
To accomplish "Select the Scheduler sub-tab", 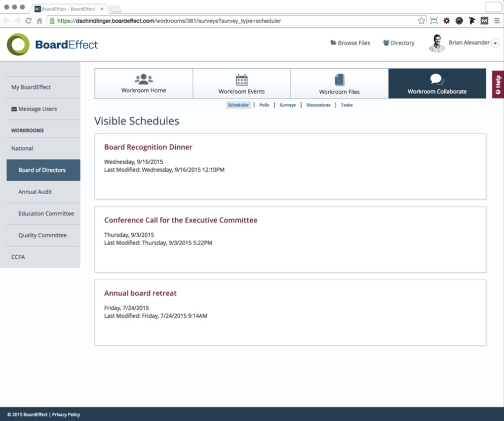I will pos(238,105).
